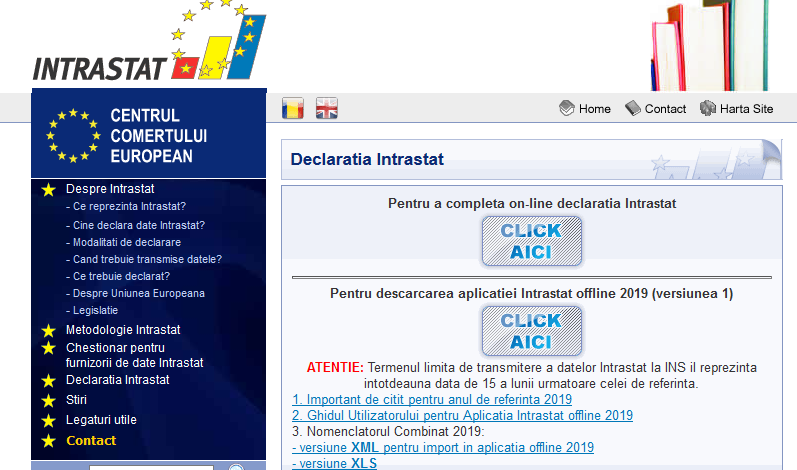The image size is (797, 470).
Task: Download the XML version of Nomenclatorul Combinat
Action: tap(443, 448)
